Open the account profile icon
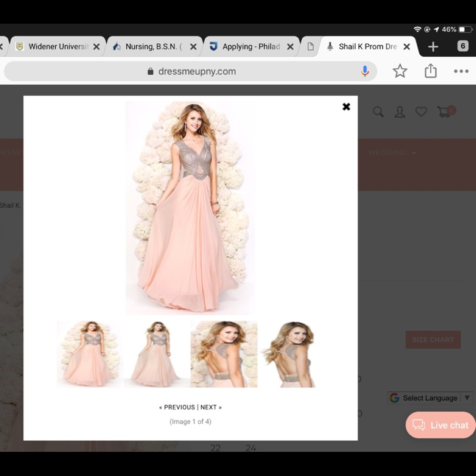 coord(399,111)
